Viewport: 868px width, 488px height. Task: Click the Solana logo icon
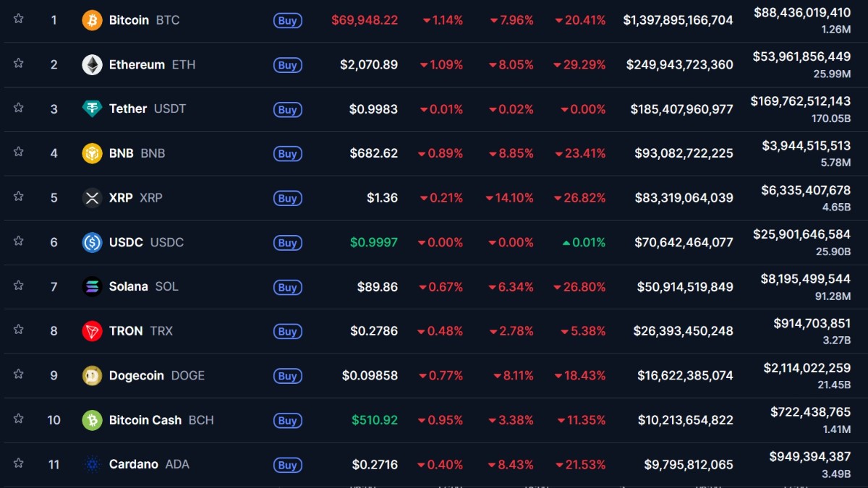(91, 286)
